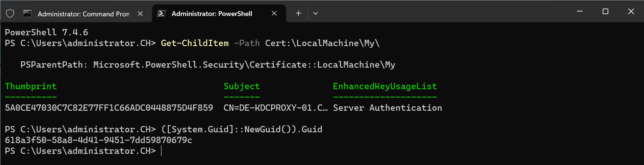Close the Command Prompt tab
Screen dimensions: 644x165
pos(140,14)
